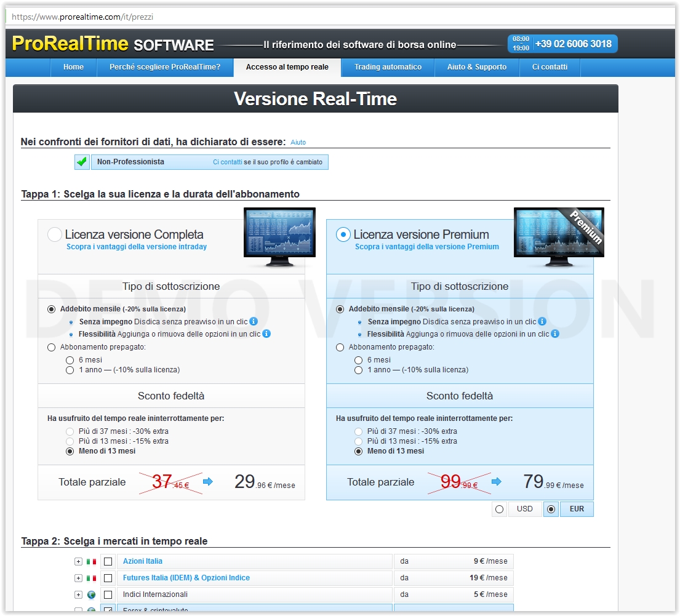
Task: Select Licenza versione Completa radio button
Action: point(55,234)
